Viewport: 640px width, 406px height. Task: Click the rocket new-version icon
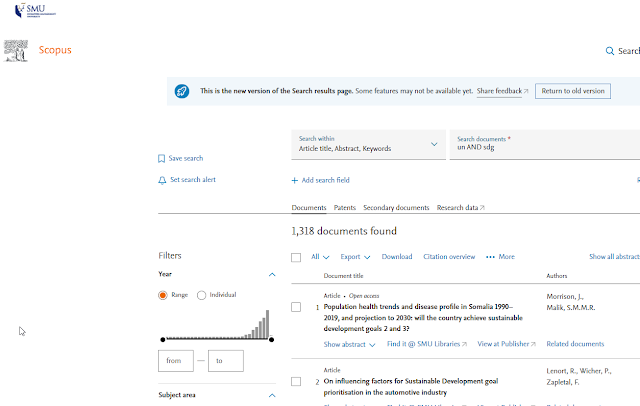point(182,91)
